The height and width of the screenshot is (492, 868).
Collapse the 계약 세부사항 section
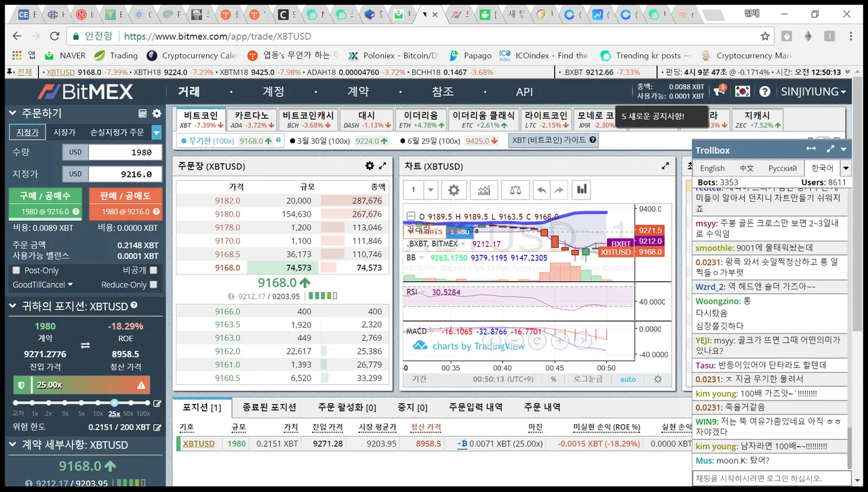[13, 445]
